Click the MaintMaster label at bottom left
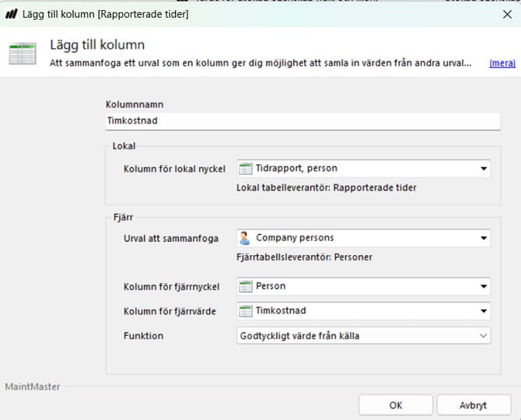This screenshot has width=521, height=420. (33, 387)
